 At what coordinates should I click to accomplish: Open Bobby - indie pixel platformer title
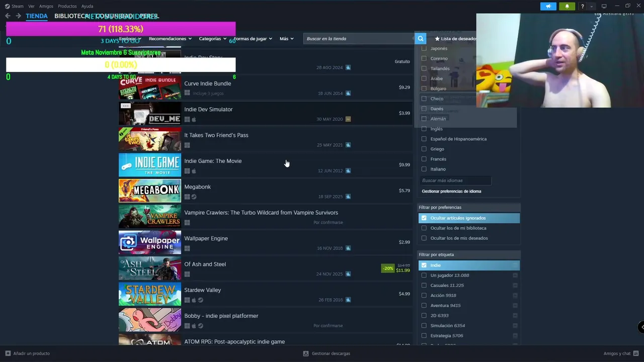click(x=221, y=316)
